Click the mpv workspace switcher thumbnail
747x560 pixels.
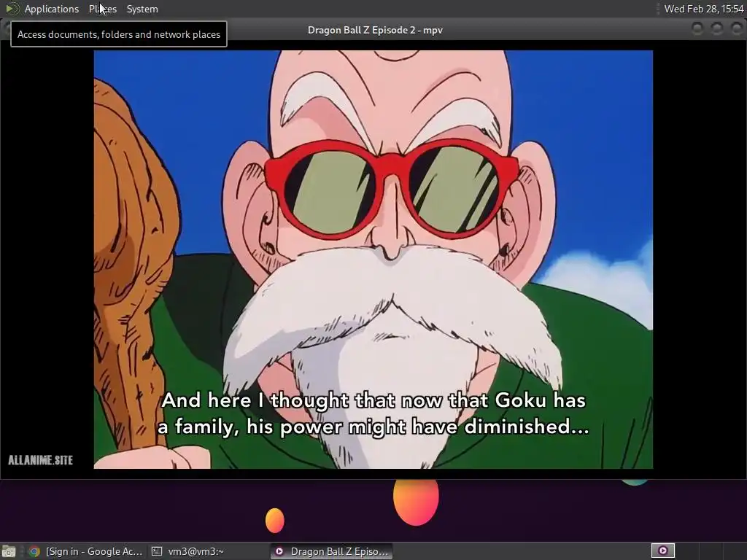pyautogui.click(x=662, y=551)
